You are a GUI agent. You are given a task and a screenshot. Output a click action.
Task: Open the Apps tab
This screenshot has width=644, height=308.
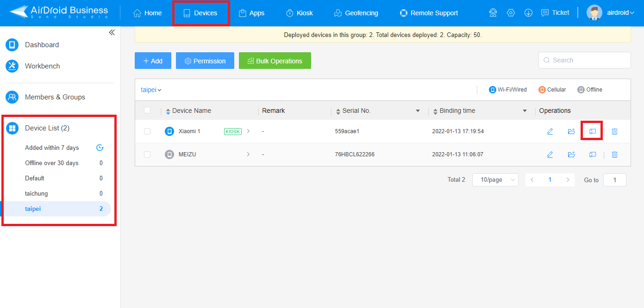(x=251, y=13)
